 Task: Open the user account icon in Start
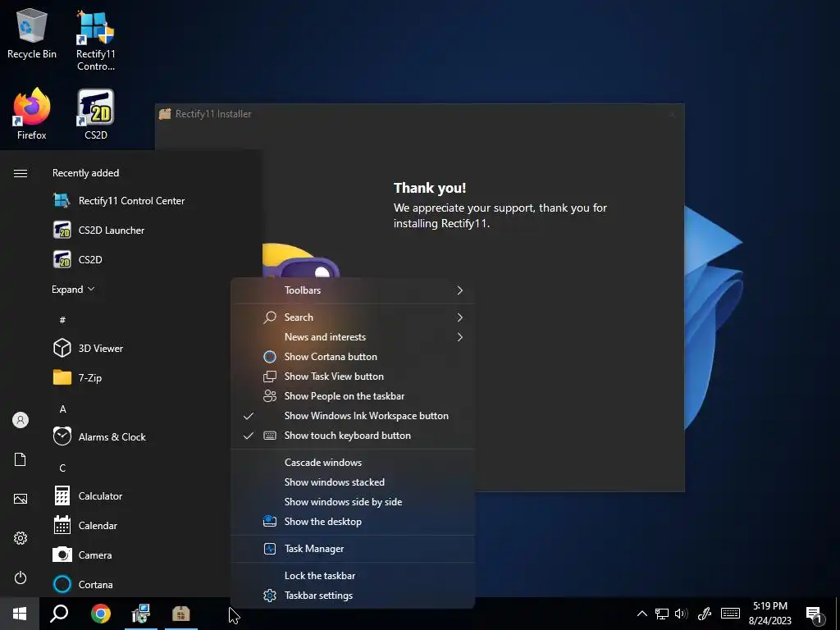coord(21,420)
